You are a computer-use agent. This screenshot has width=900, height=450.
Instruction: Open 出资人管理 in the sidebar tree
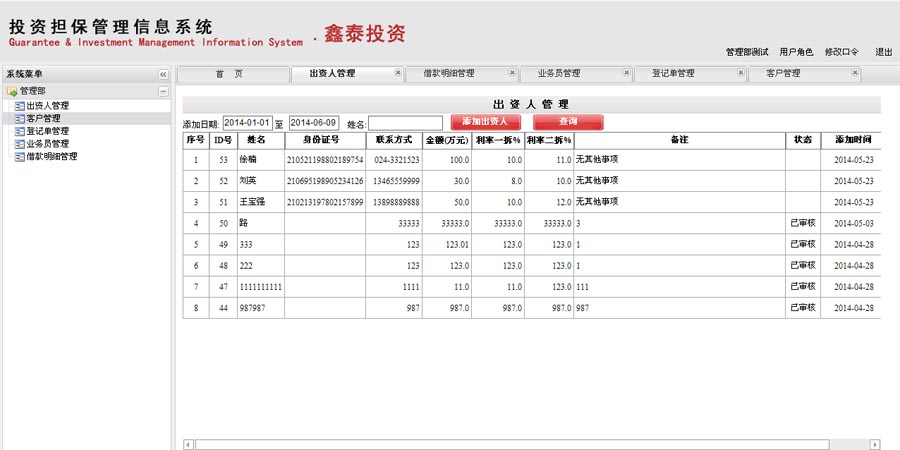tap(46, 105)
